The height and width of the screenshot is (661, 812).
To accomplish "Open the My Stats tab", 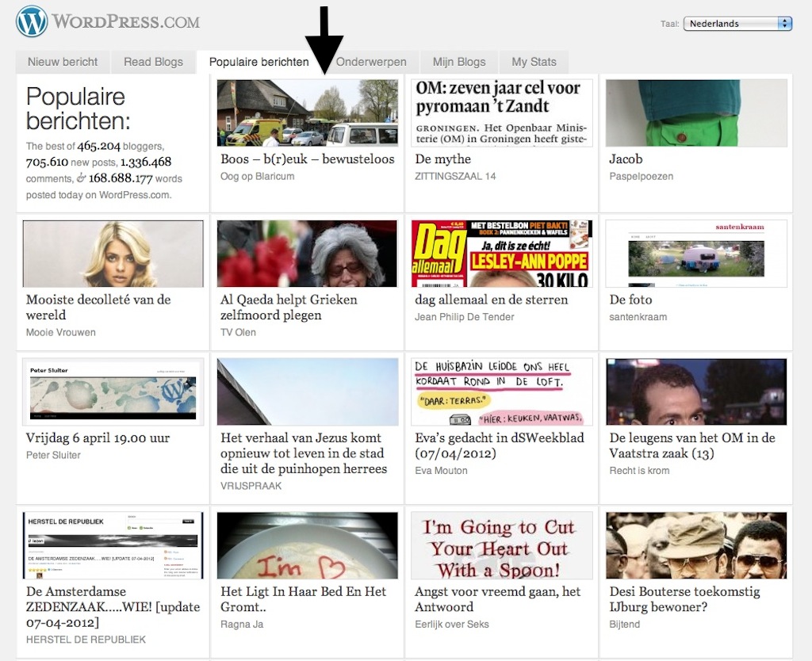I will pos(534,62).
